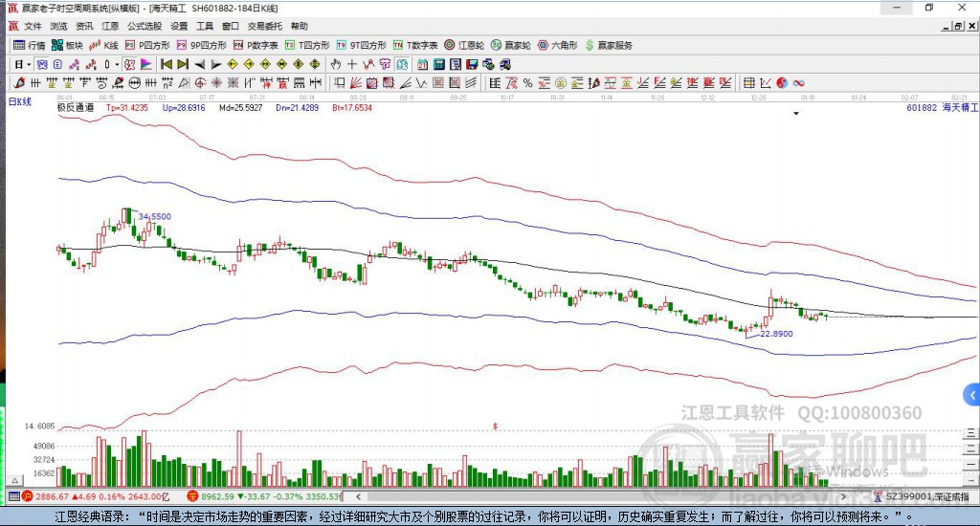
Task: Click the 深证 index value 8962.59
Action: (x=217, y=496)
